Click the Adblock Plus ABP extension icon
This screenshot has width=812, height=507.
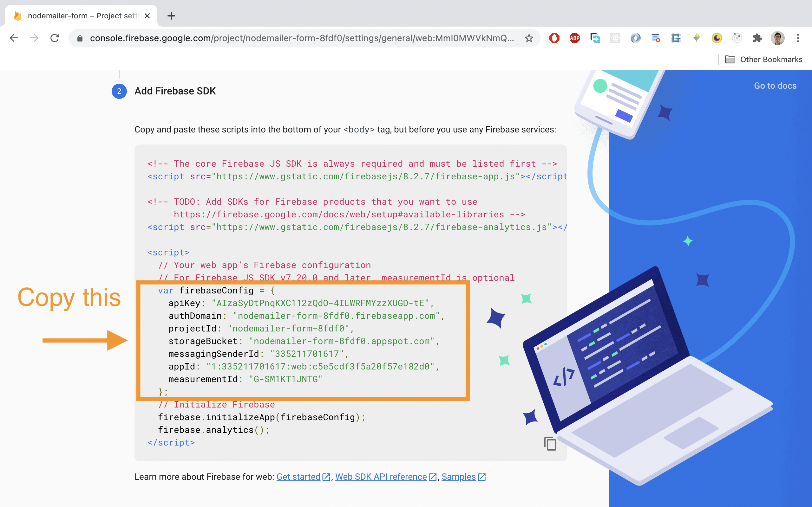574,38
